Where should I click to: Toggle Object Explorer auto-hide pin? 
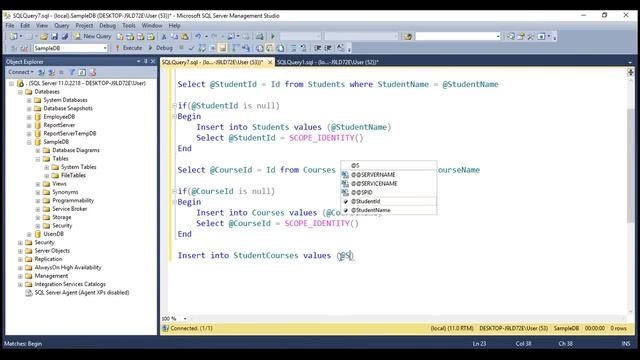(146, 61)
